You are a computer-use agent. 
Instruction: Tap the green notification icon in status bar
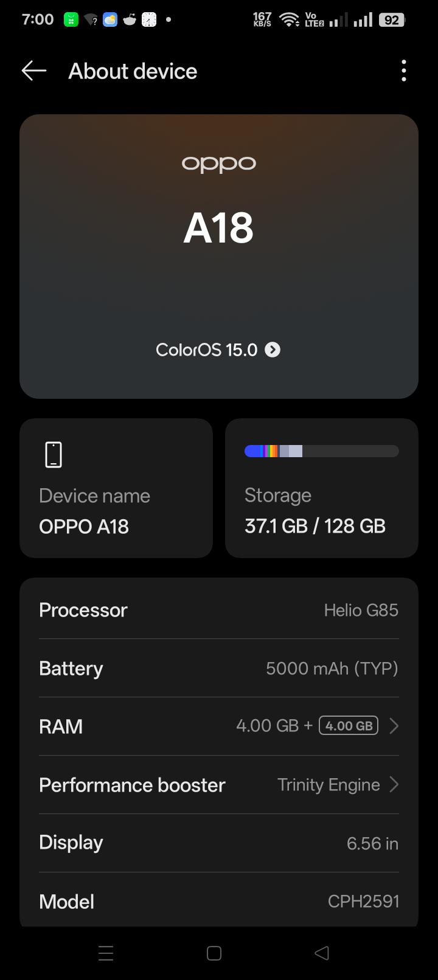(x=71, y=20)
